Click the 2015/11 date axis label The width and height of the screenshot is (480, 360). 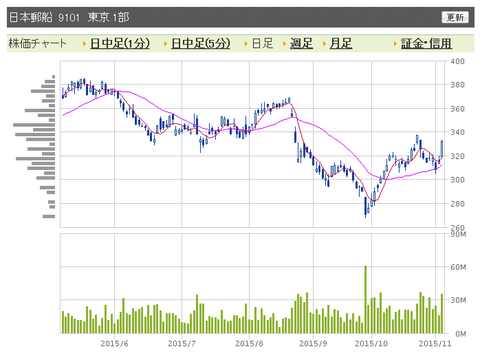click(435, 343)
